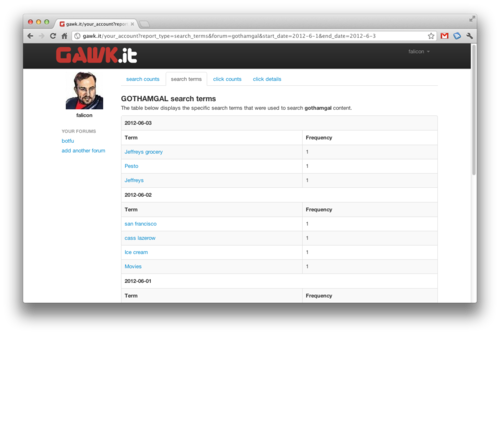Click the browser address bar URL
This screenshot has width=500, height=443.
[x=229, y=36]
